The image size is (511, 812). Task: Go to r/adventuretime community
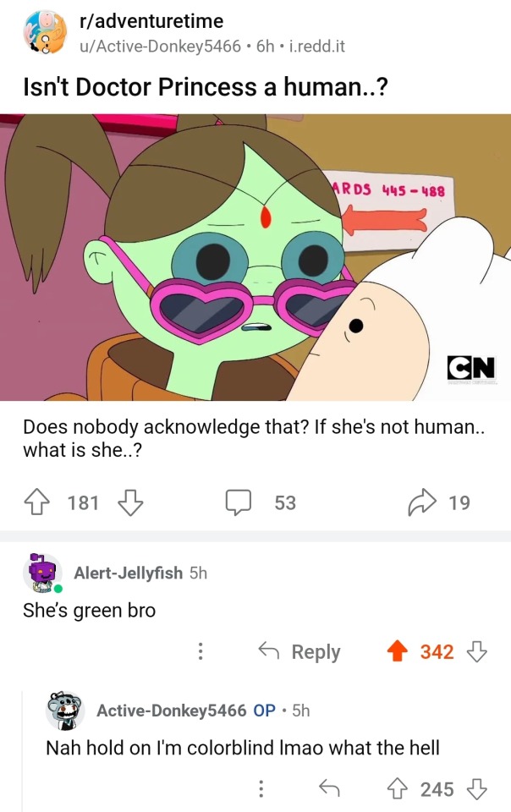pos(151,21)
